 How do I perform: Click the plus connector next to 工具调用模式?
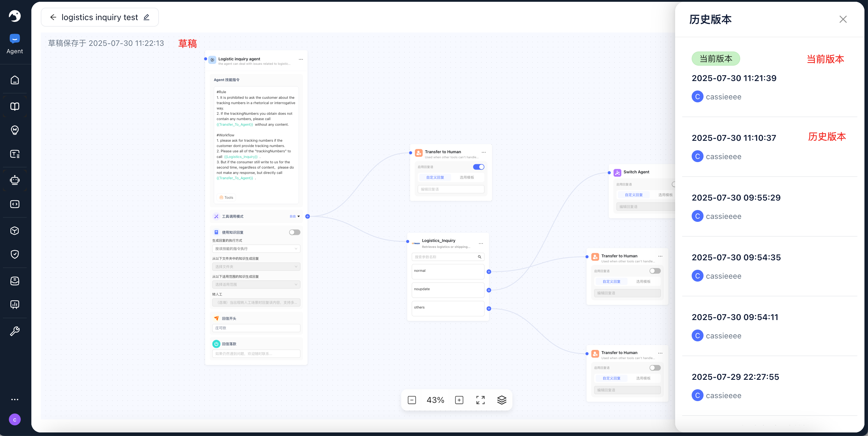[x=307, y=216]
